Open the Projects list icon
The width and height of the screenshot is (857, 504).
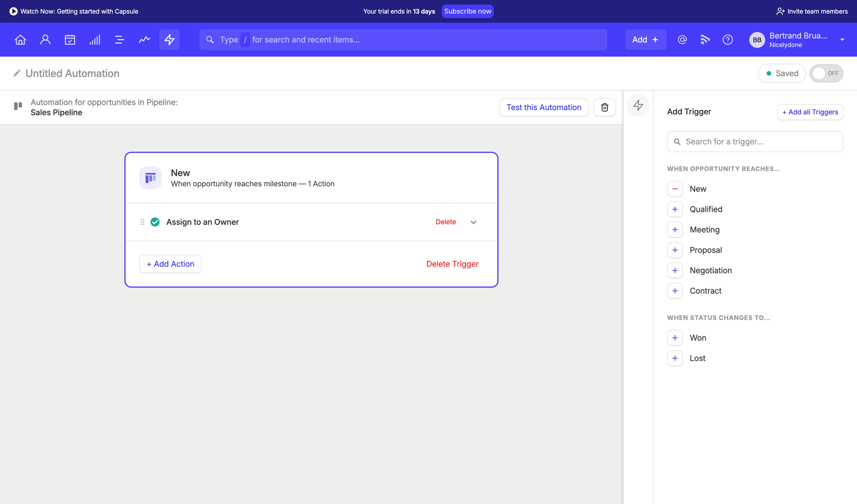click(x=119, y=40)
